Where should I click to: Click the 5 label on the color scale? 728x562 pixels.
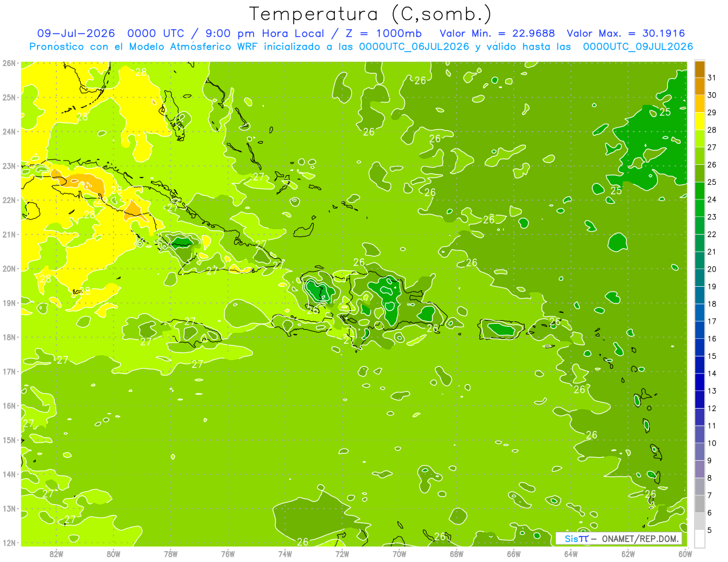[x=710, y=530]
